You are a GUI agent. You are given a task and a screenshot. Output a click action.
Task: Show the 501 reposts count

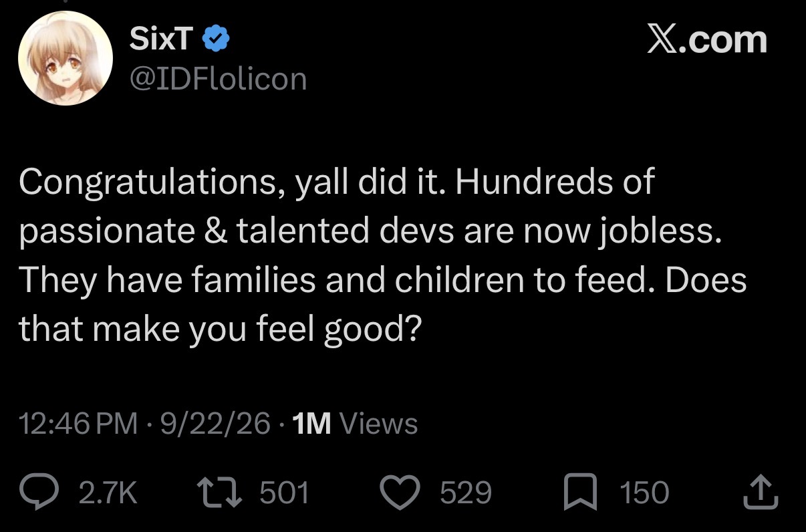284,493
